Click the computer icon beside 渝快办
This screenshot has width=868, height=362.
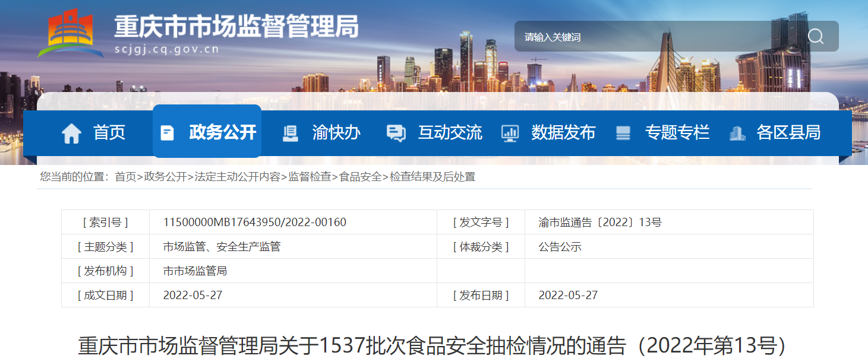(291, 133)
